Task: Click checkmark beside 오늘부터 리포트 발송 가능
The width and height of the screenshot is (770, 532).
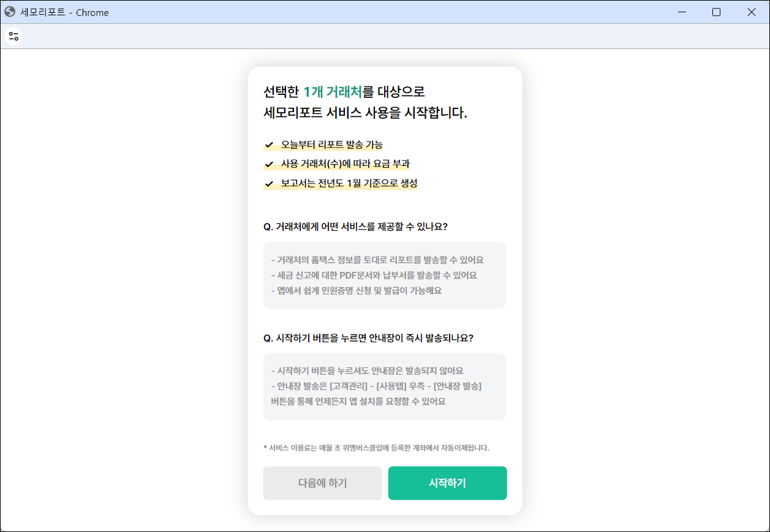Action: point(269,145)
